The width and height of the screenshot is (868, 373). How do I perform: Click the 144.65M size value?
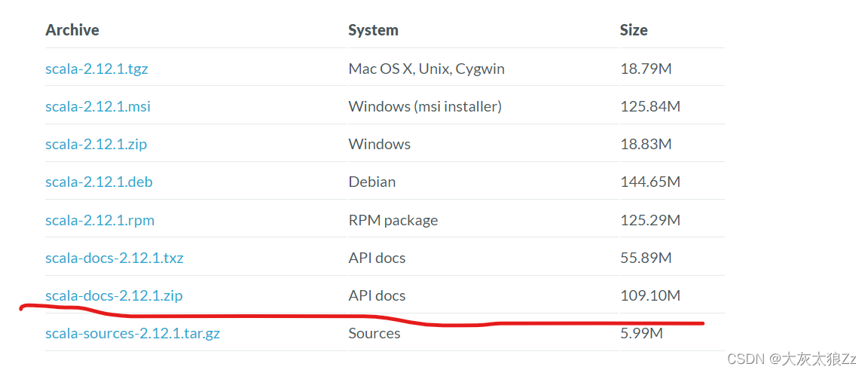(650, 182)
